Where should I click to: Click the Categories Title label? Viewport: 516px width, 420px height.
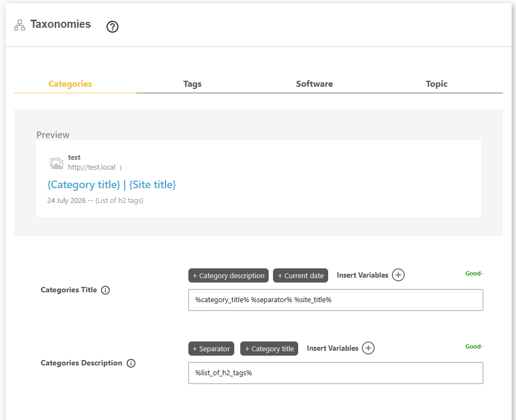[x=69, y=290]
